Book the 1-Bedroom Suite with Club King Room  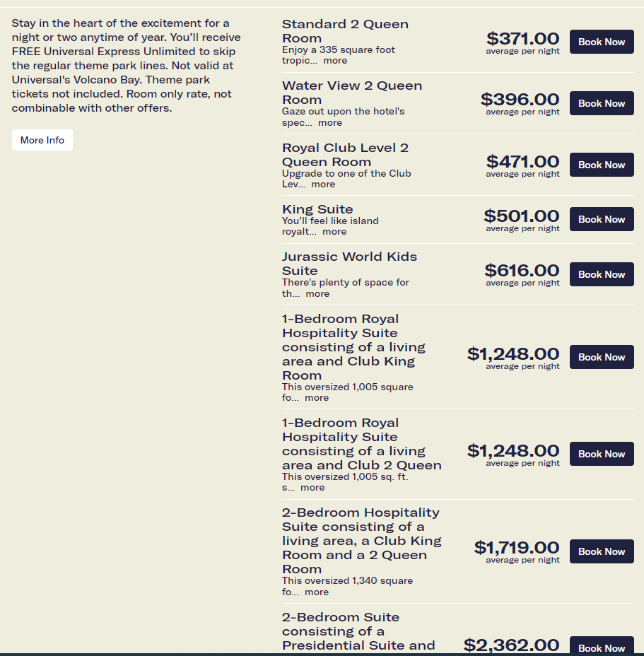(x=602, y=357)
